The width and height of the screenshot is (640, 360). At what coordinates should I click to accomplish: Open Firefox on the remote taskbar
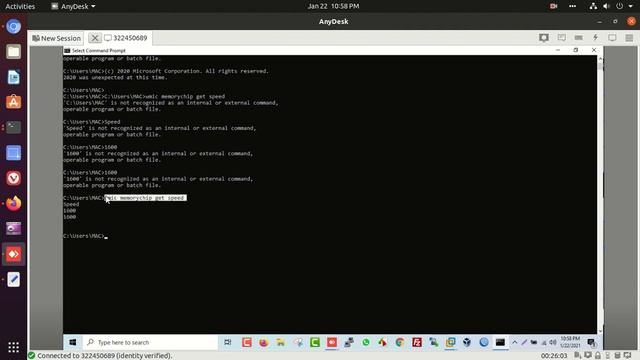263,342
